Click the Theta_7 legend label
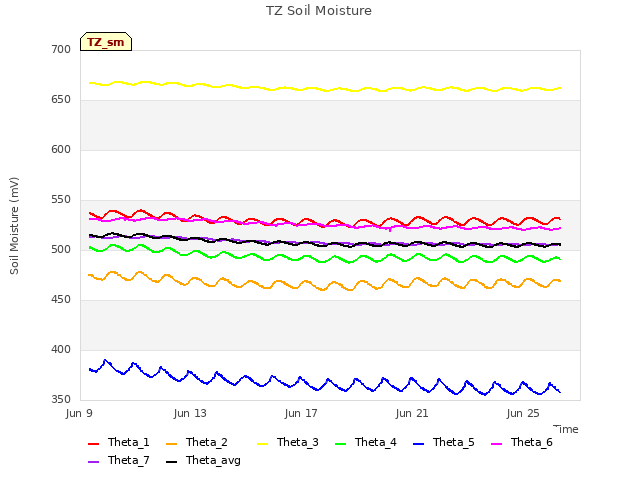 [x=129, y=460]
